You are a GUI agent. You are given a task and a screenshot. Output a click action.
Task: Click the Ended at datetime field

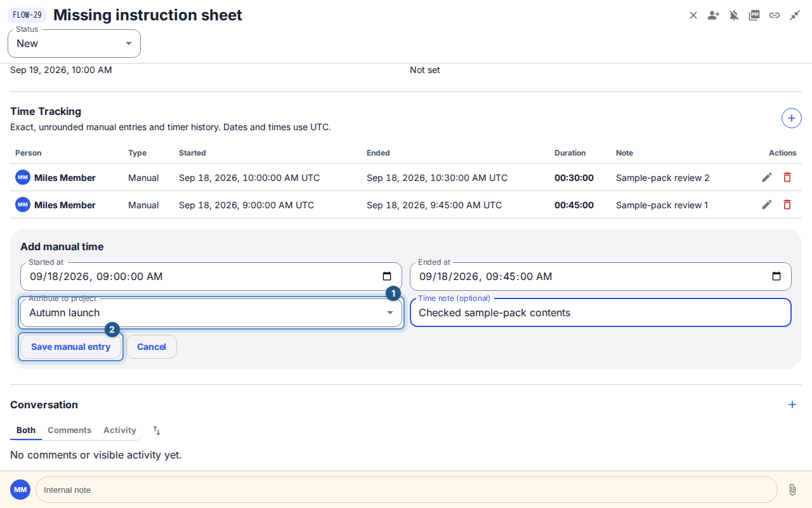tap(601, 276)
